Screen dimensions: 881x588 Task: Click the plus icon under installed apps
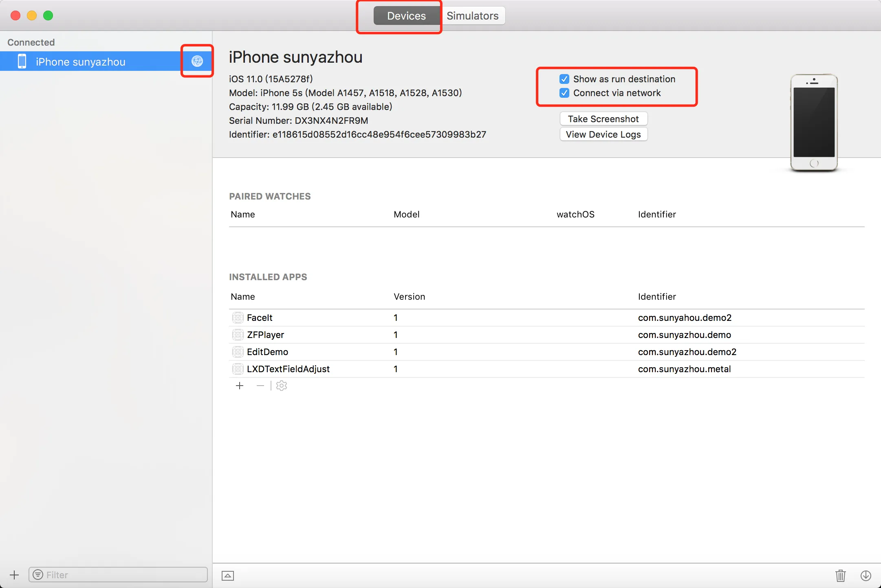tap(240, 386)
